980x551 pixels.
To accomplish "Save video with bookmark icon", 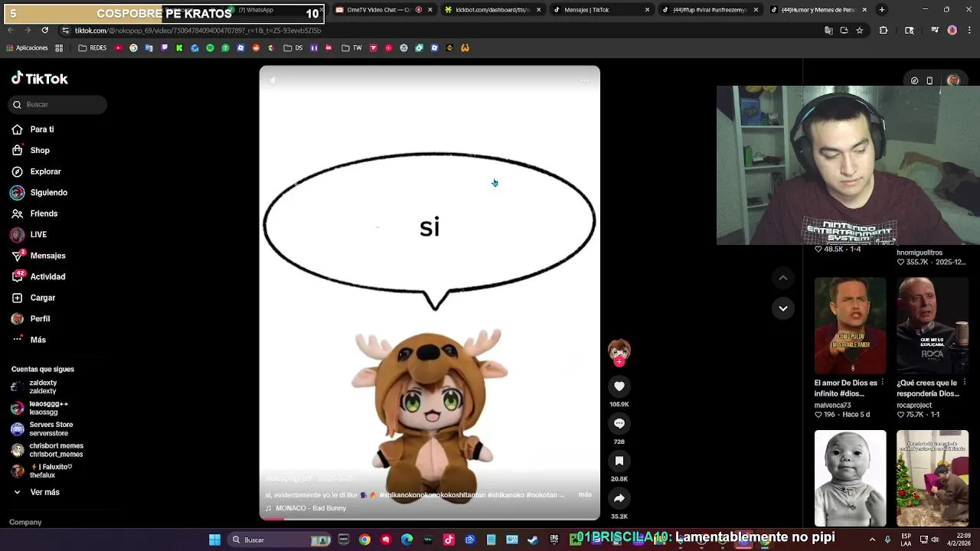I will 619,461.
